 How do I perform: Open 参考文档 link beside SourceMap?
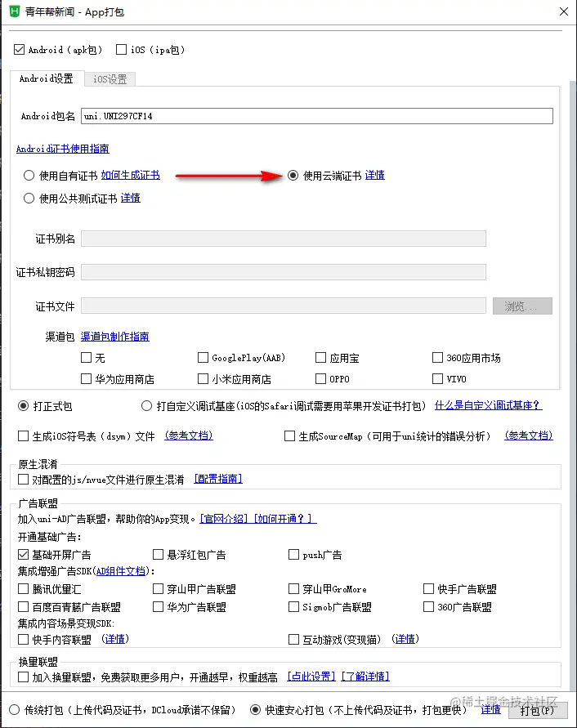(529, 435)
